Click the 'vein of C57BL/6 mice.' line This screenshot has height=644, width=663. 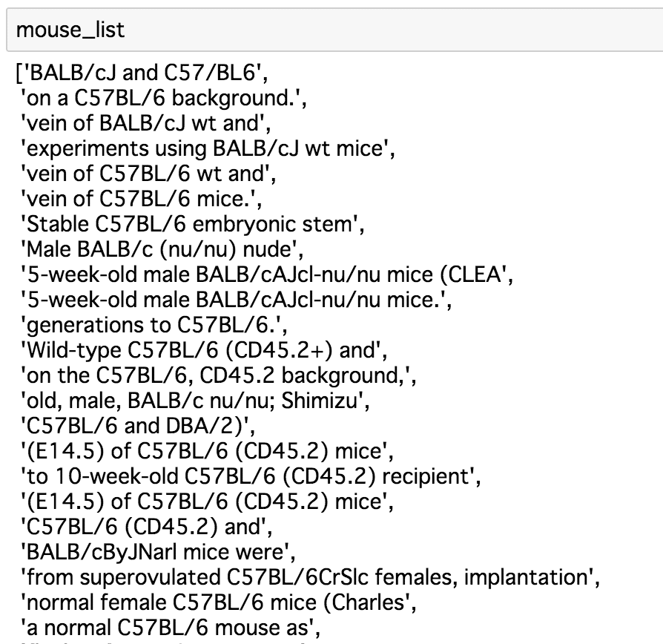click(141, 199)
